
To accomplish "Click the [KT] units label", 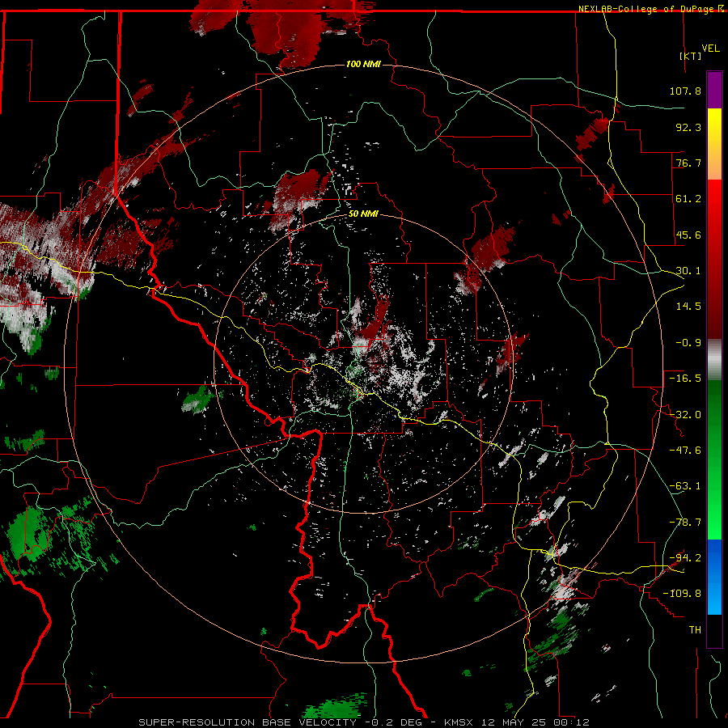I will pos(691,56).
